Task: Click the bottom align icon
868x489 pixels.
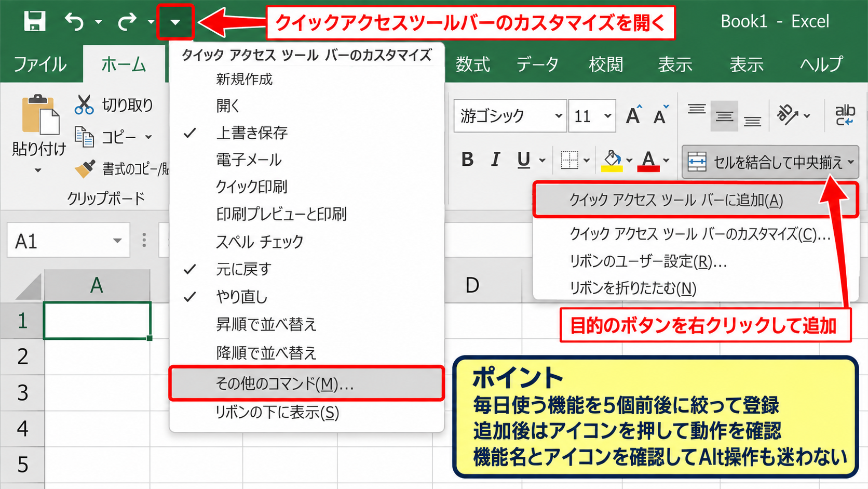Action: point(752,121)
